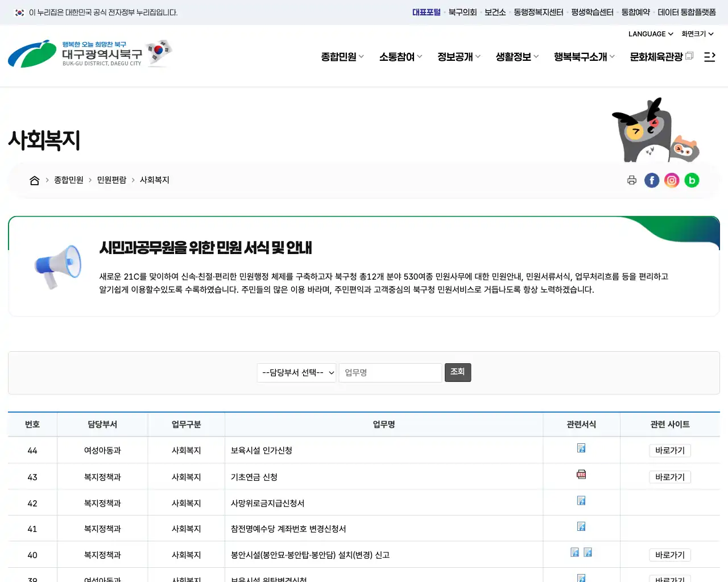The width and height of the screenshot is (728, 582).
Task: Expand the 소통참여 menu
Action: click(x=401, y=57)
